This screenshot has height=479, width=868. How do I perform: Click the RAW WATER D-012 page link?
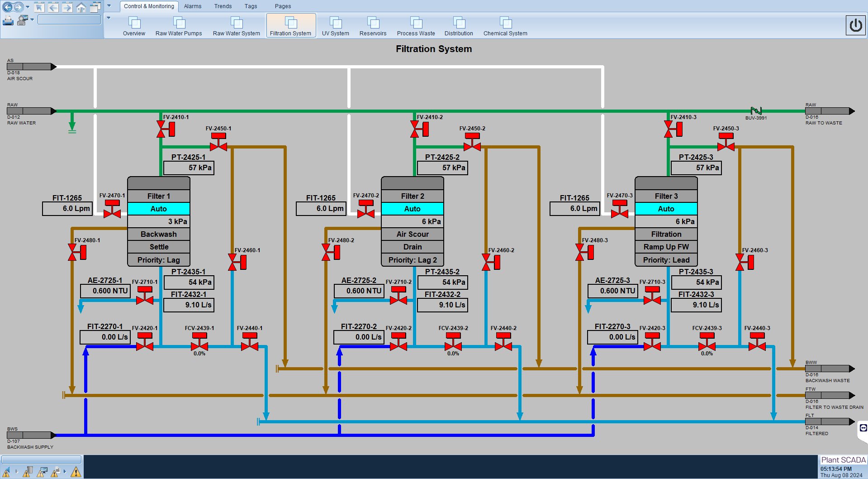point(31,111)
